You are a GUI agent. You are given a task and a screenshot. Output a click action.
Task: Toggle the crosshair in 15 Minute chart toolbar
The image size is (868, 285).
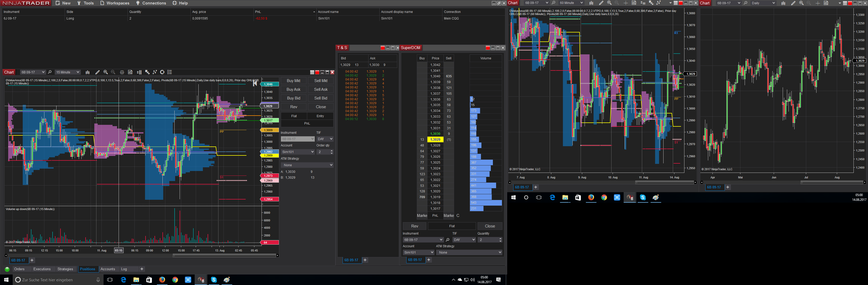point(122,72)
